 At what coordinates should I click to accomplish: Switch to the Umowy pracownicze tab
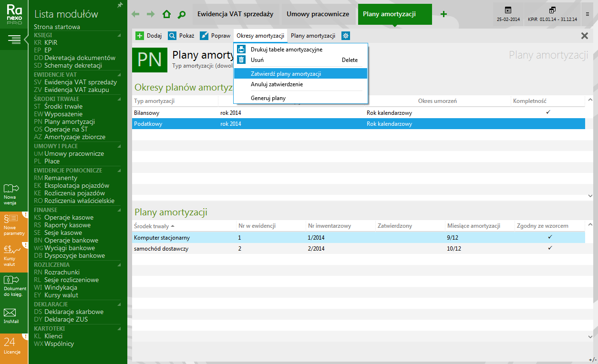coord(318,14)
